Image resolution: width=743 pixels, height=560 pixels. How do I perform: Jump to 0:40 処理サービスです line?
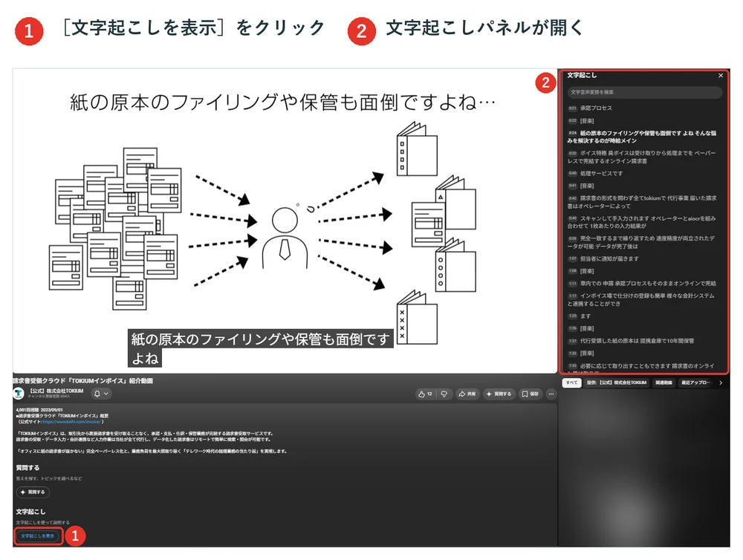644,173
